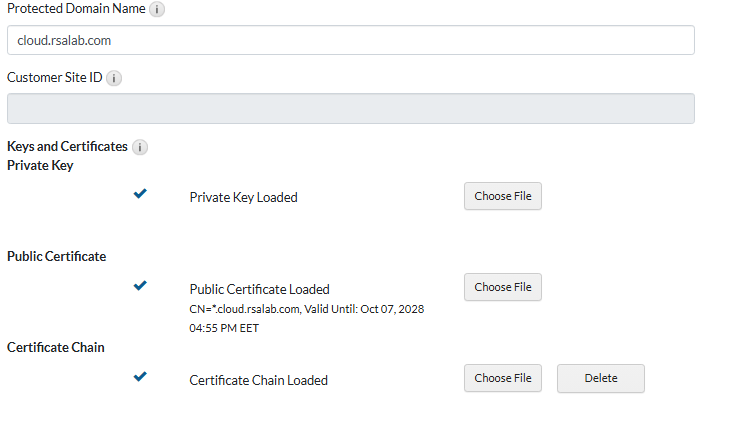Click the 'Public Certificate Loaded' status text
Image resolution: width=748 pixels, height=426 pixels.
coord(259,289)
